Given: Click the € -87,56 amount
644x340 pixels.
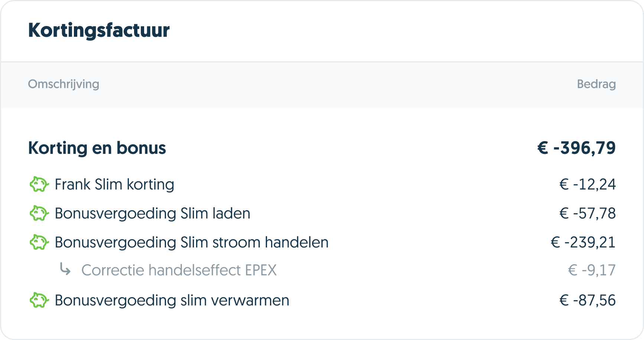Looking at the screenshot, I should (588, 300).
